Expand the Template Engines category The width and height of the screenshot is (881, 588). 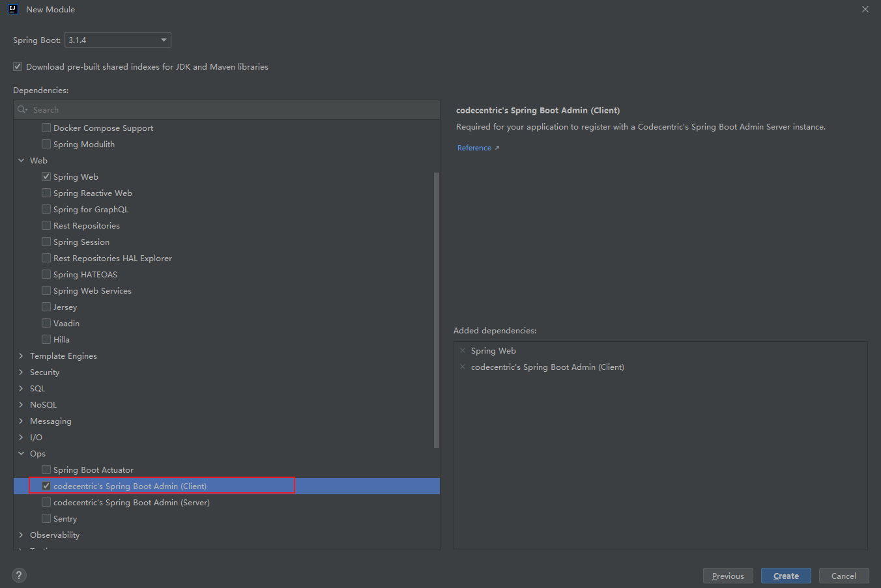pos(22,356)
